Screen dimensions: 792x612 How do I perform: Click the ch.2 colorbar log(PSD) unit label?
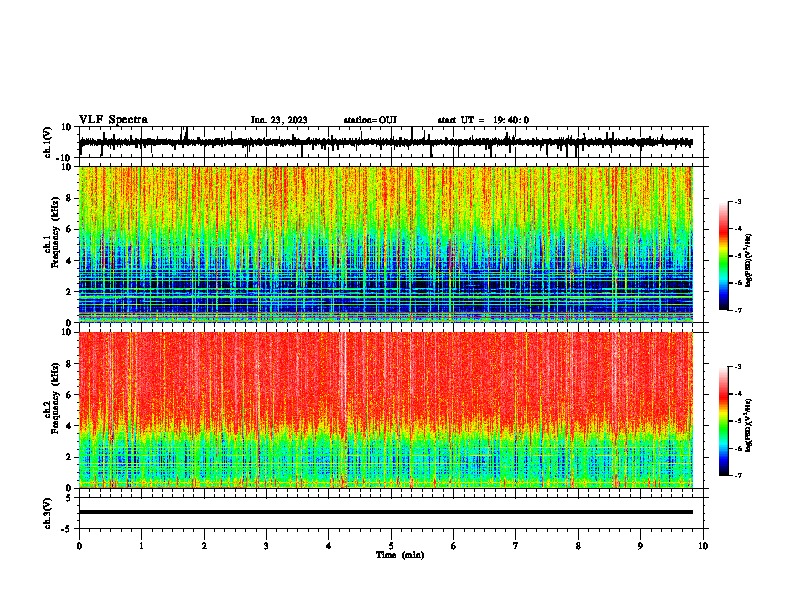pos(748,425)
